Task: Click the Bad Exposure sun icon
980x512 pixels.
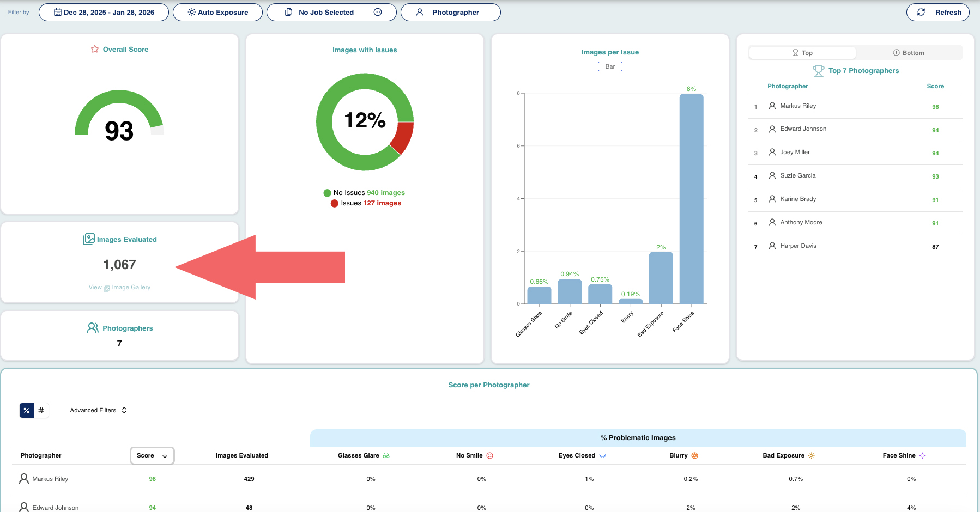Action: pyautogui.click(x=811, y=455)
